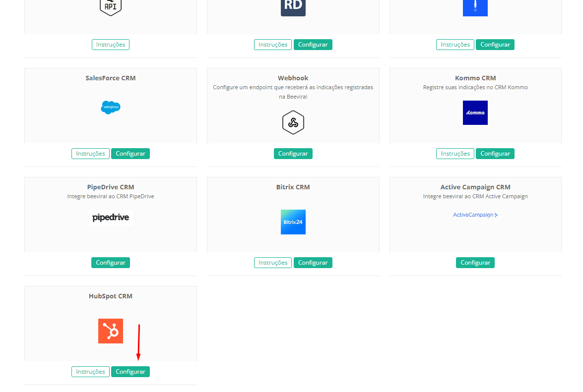This screenshot has height=392, width=583.
Task: Click Configurar for Webhook
Action: [293, 154]
